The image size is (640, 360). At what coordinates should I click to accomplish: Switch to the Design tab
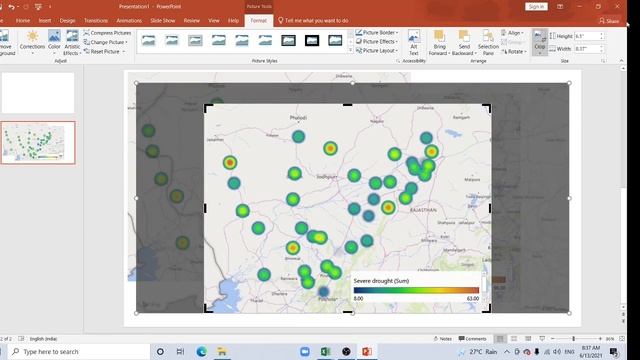tap(67, 20)
